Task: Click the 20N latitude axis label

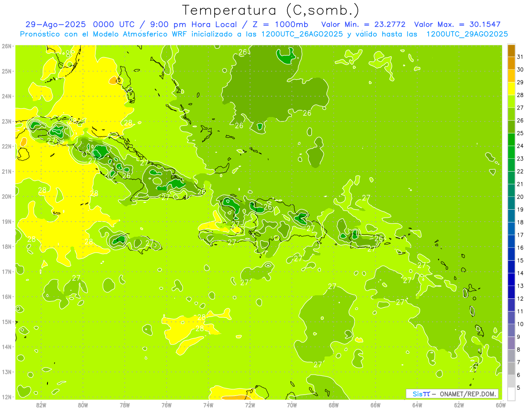Action: click(7, 196)
